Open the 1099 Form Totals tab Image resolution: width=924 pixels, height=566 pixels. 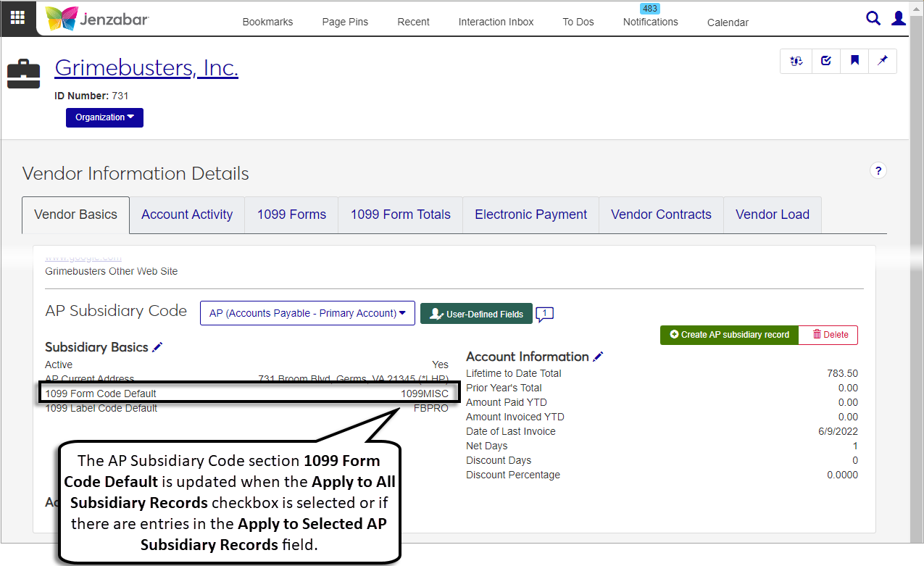pos(400,215)
